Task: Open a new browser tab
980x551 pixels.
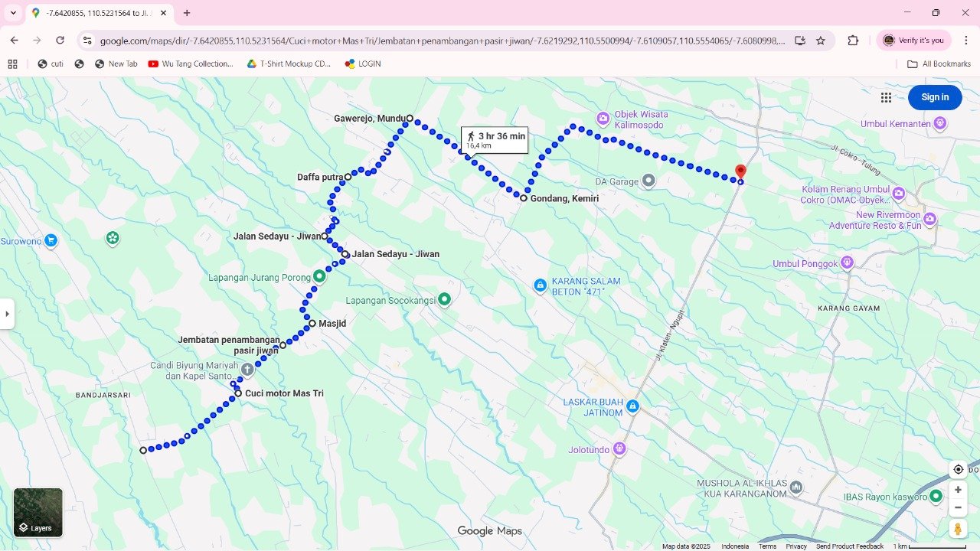Action: coord(187,13)
